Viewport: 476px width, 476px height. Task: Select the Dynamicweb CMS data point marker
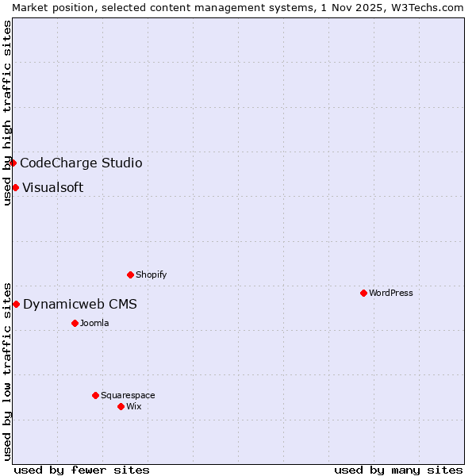point(16,304)
